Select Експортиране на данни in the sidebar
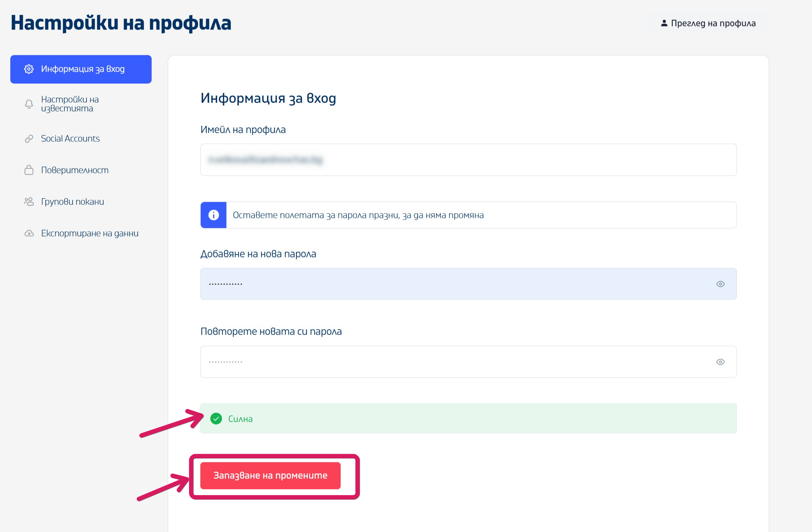 click(x=90, y=233)
